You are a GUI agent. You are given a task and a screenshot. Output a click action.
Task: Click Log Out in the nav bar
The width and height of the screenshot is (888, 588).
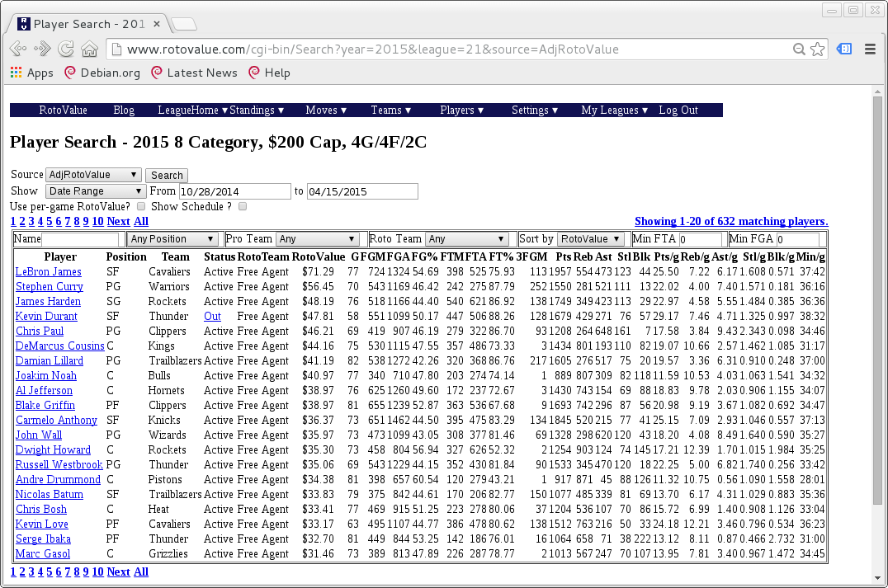(678, 110)
